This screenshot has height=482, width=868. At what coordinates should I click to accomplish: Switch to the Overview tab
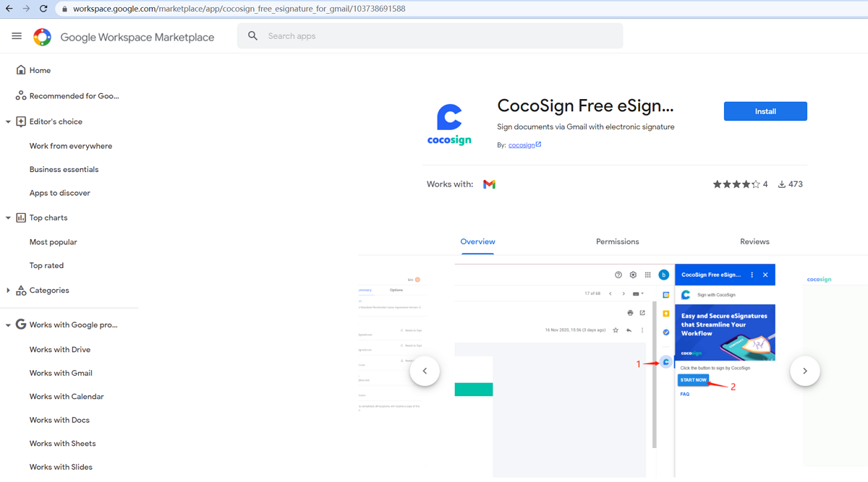pyautogui.click(x=477, y=241)
